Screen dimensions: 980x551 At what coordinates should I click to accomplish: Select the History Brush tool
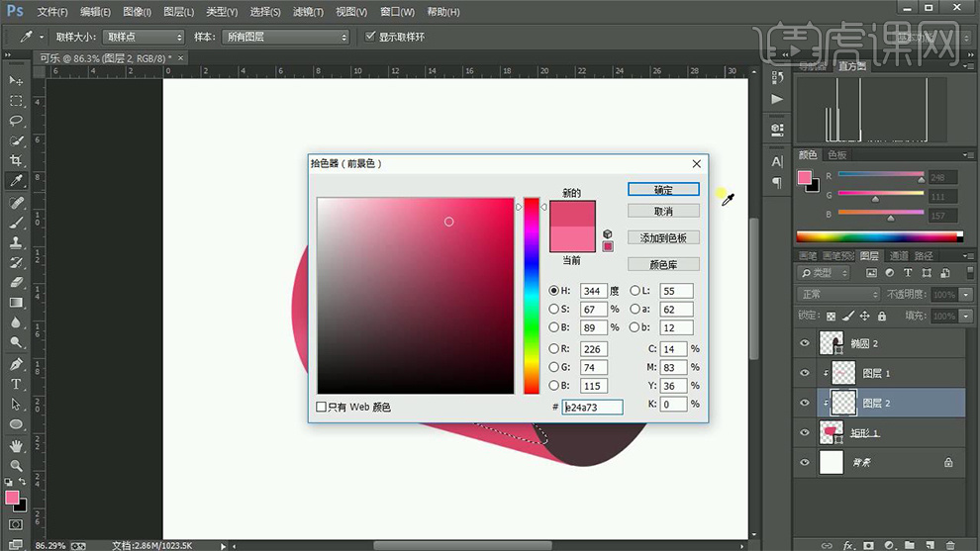pyautogui.click(x=16, y=262)
